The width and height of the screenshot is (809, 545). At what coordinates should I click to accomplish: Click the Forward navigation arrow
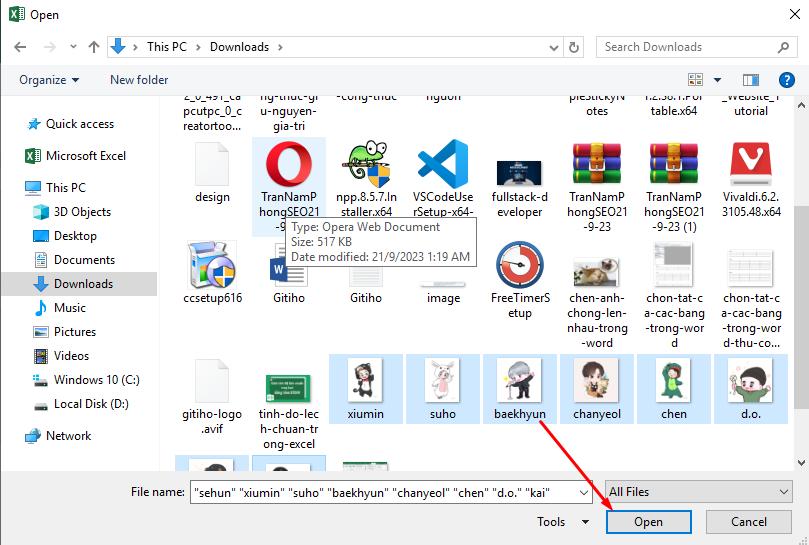pos(50,47)
